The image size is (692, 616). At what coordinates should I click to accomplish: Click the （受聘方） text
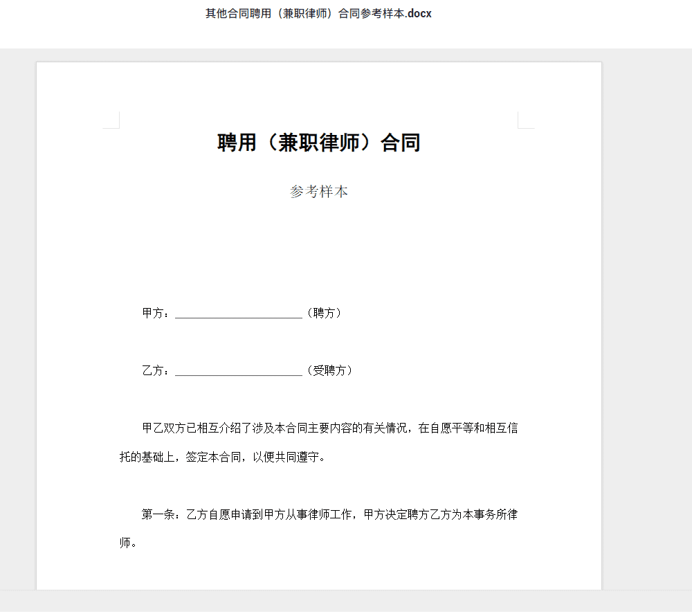click(x=329, y=371)
